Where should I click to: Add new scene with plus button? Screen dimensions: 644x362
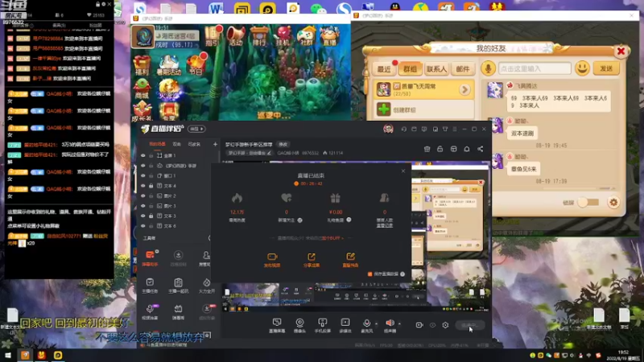click(x=215, y=144)
